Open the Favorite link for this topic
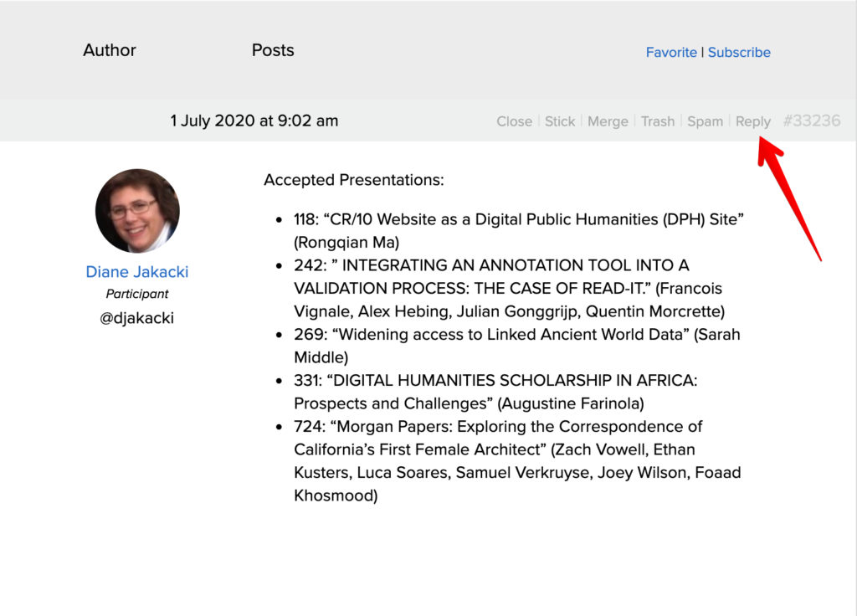The height and width of the screenshot is (616, 857). point(671,52)
